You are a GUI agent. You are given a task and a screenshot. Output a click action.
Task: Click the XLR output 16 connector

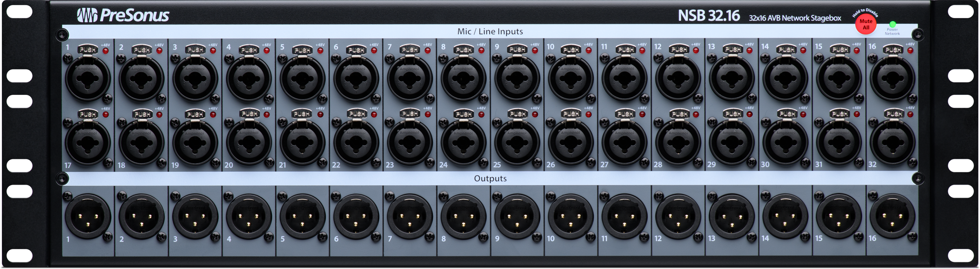[893, 216]
